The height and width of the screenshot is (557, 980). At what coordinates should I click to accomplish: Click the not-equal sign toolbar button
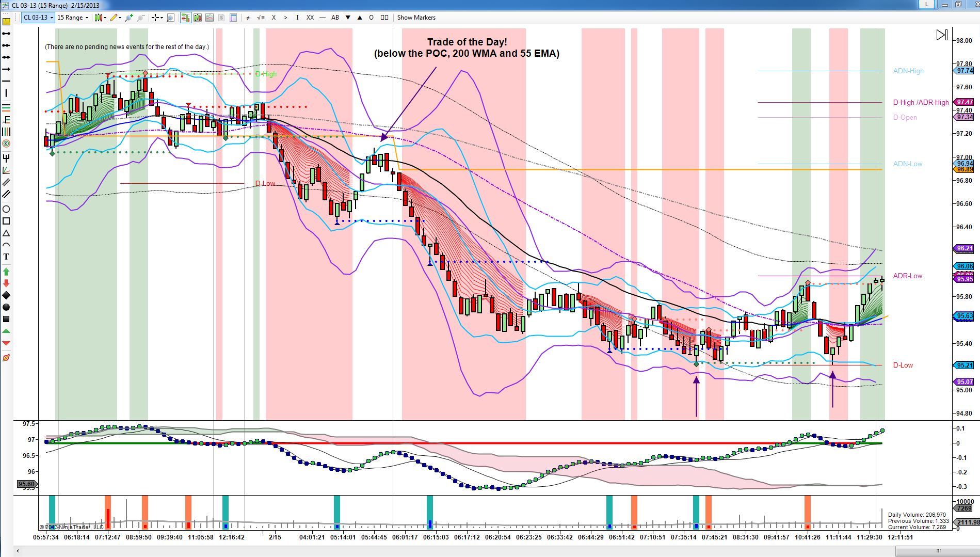(x=248, y=18)
